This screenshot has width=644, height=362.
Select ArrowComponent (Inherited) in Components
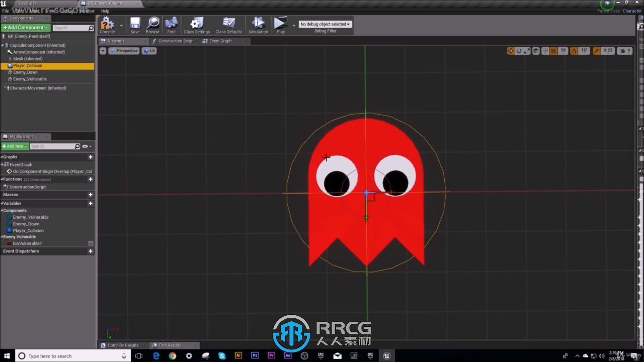39,52
